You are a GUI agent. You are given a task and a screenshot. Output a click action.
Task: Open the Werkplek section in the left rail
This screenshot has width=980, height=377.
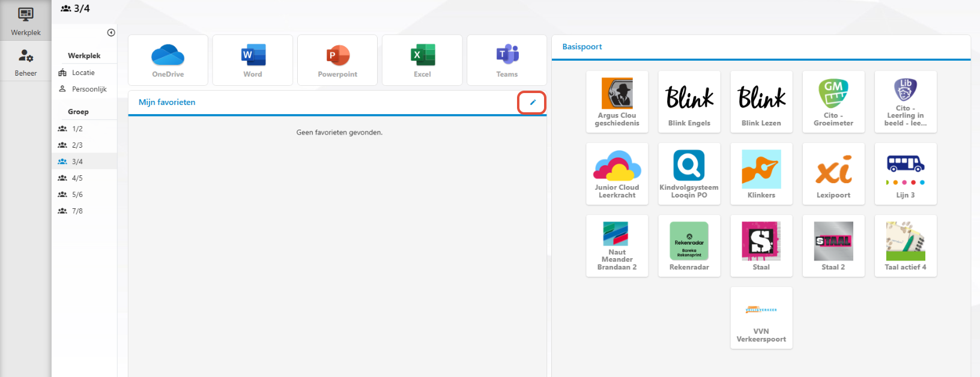tap(25, 21)
